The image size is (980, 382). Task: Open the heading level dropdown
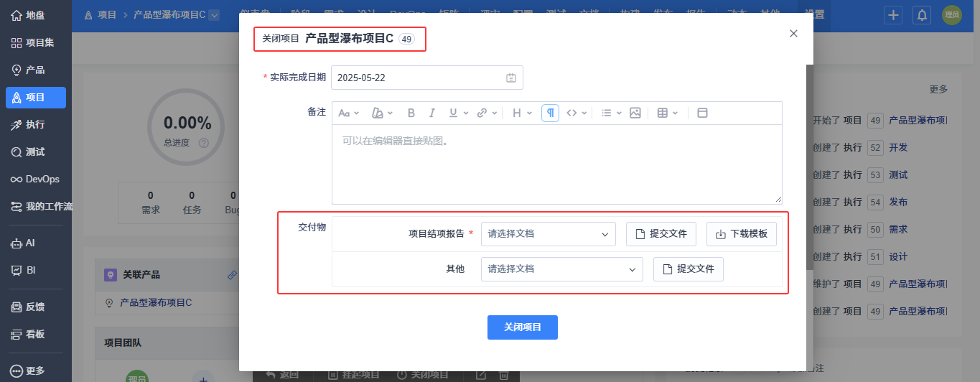[x=522, y=113]
